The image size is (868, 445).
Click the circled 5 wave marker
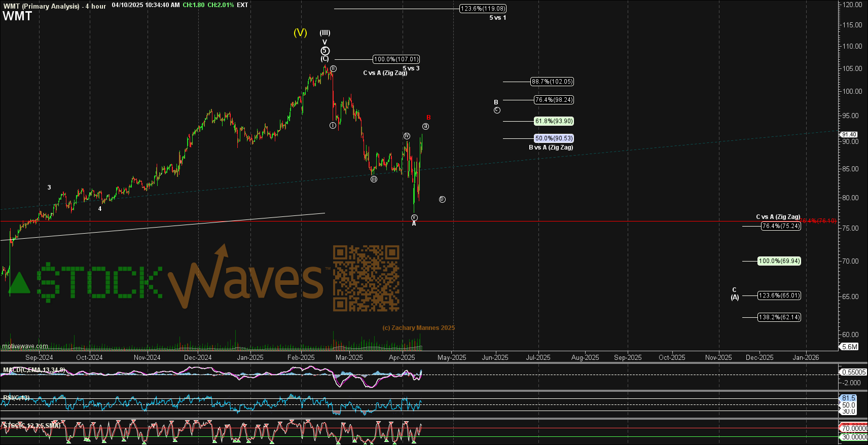[x=325, y=51]
